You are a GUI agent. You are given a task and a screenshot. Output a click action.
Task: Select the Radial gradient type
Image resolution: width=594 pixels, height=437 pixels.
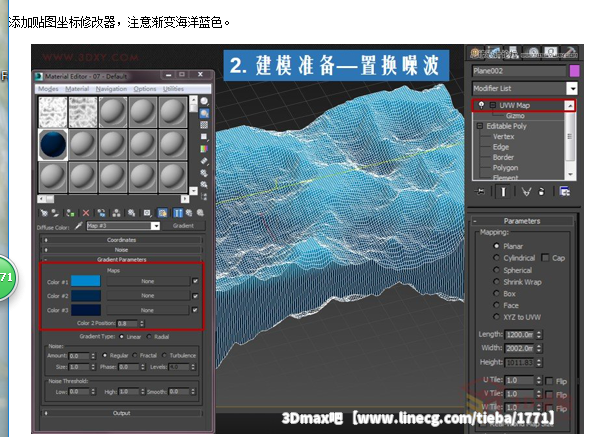click(x=149, y=336)
